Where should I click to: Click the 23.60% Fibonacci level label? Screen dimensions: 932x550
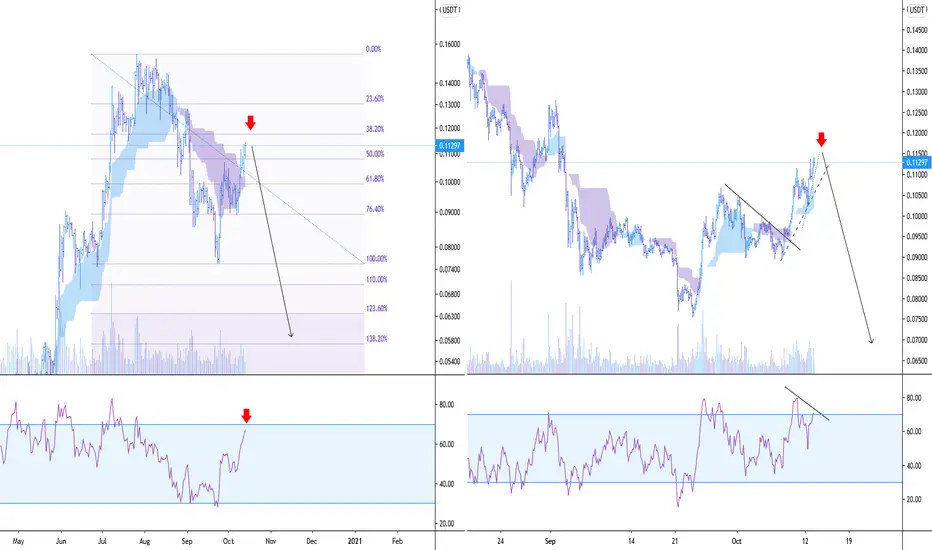pyautogui.click(x=375, y=99)
